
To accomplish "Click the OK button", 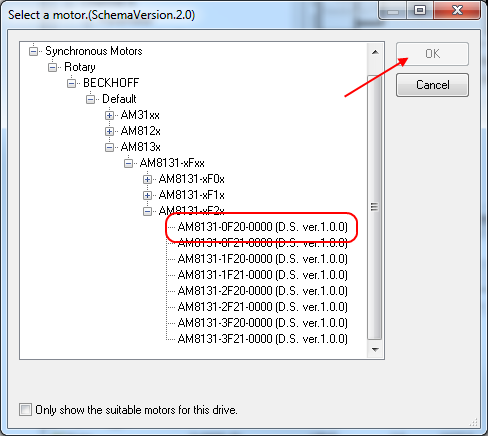I will (432, 54).
